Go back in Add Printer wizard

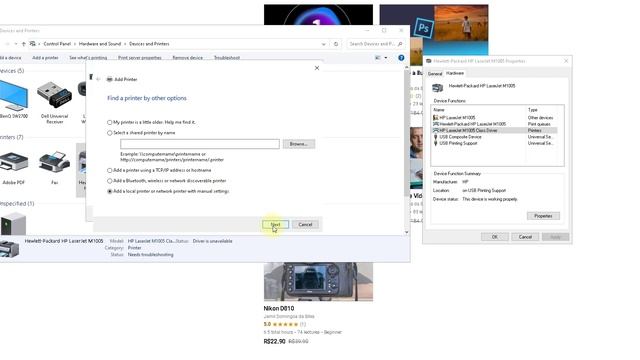[98, 79]
